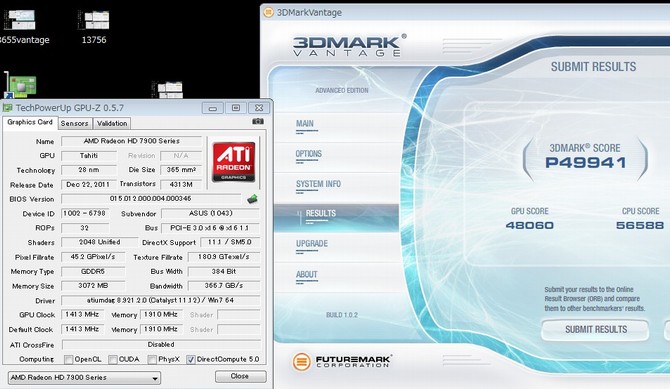Click the green BIOS save chip icon
The width and height of the screenshot is (670, 389).
click(253, 199)
